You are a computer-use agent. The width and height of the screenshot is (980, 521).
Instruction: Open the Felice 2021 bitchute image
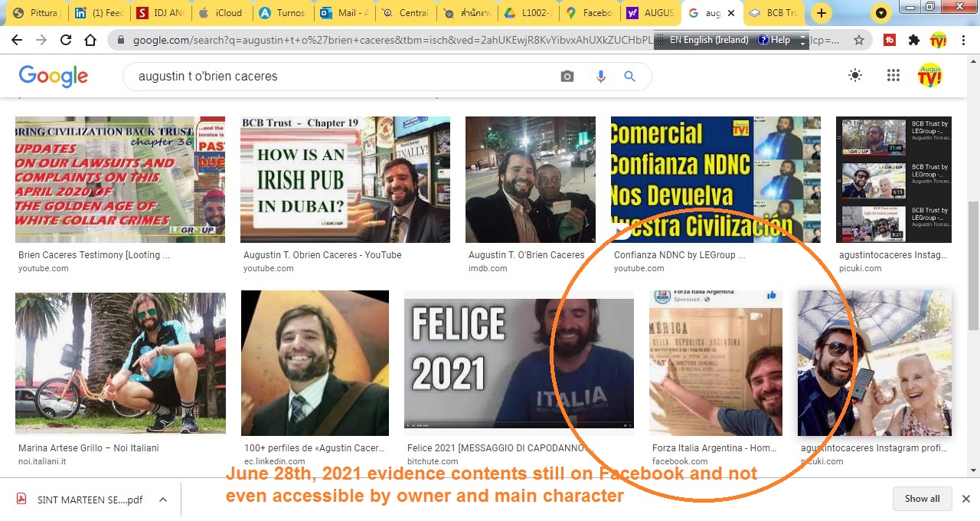519,363
